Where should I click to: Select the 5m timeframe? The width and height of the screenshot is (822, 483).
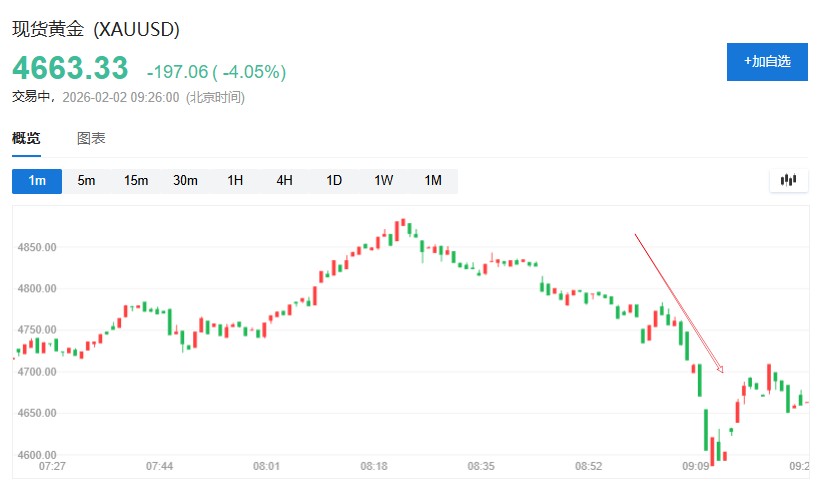point(87,181)
